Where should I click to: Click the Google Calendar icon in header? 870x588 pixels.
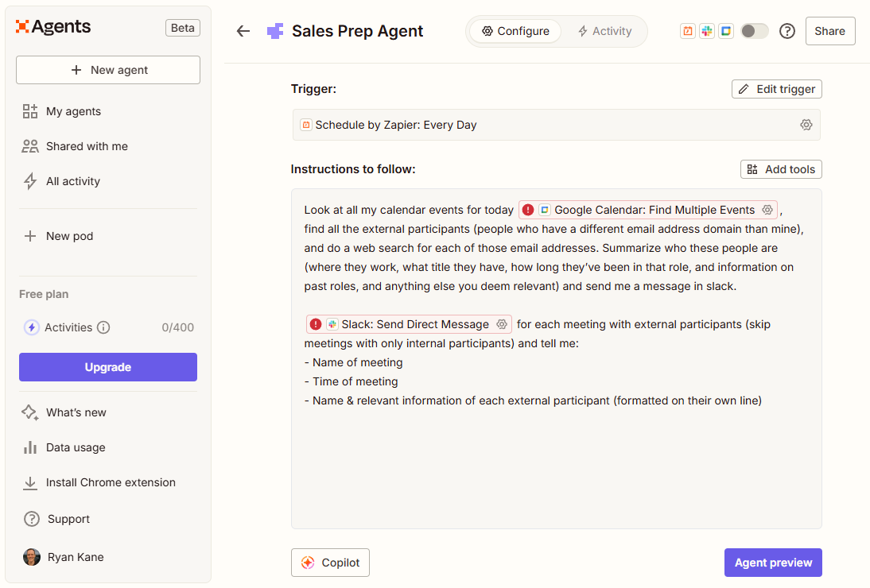(x=726, y=31)
